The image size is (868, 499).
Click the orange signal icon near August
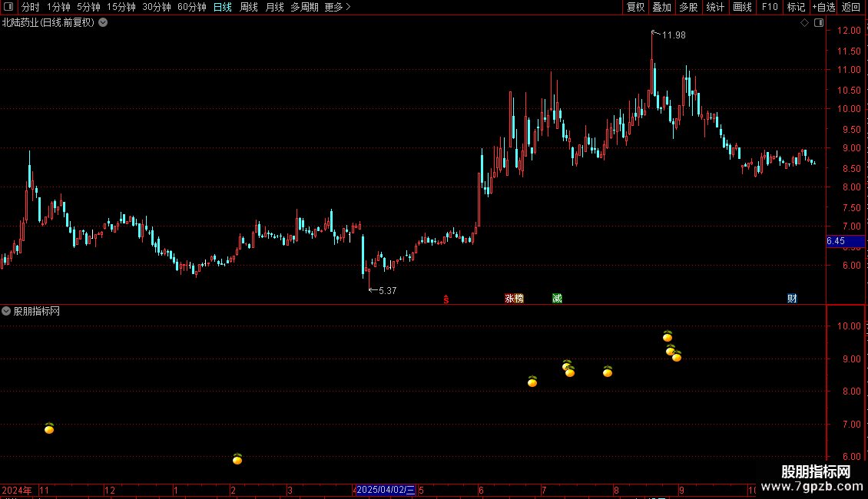pyautogui.click(x=608, y=372)
